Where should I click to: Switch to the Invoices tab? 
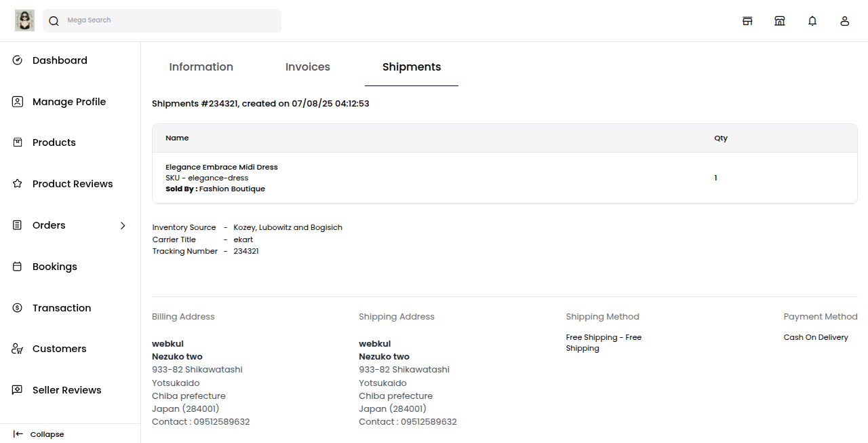point(308,67)
